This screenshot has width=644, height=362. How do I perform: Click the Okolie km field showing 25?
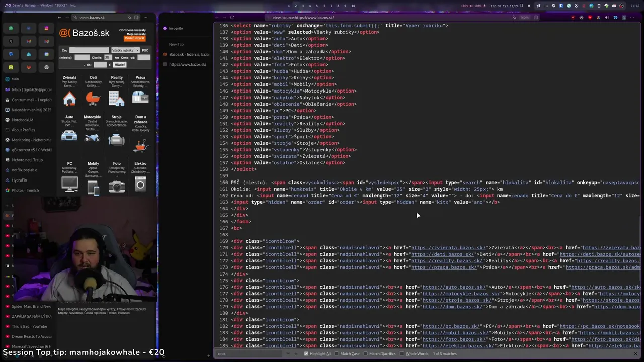click(108, 58)
